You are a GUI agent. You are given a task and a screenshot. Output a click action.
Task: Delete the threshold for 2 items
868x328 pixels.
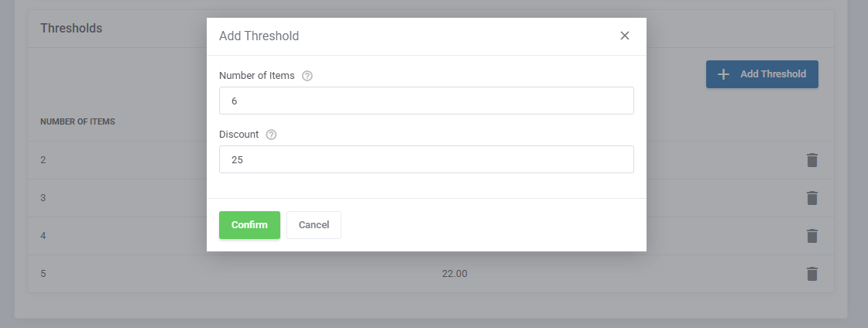pyautogui.click(x=811, y=160)
